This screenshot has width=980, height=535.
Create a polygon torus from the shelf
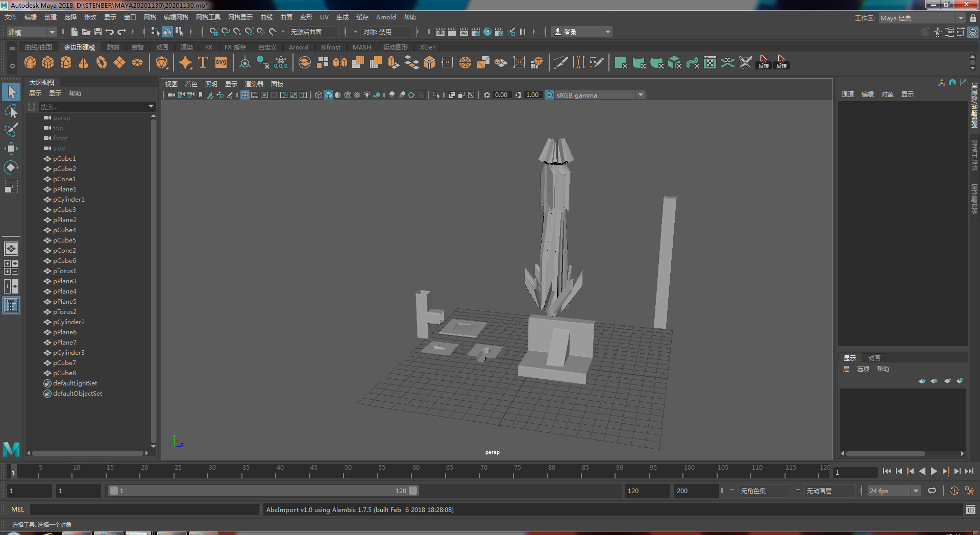(102, 63)
